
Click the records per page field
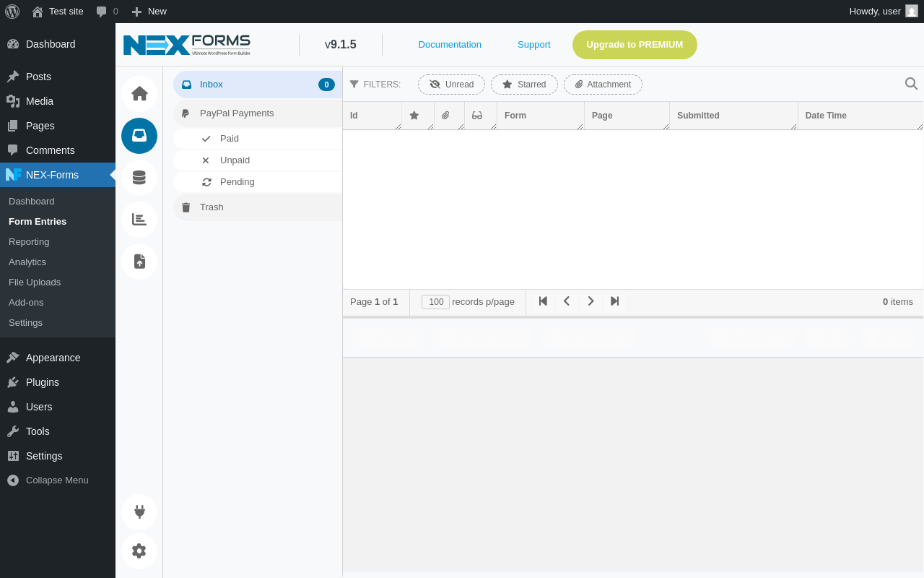pos(435,302)
